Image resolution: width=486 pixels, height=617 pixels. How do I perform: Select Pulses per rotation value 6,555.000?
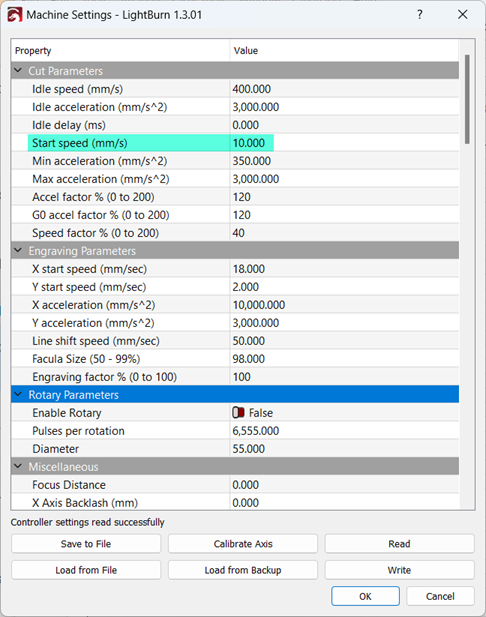pos(256,431)
